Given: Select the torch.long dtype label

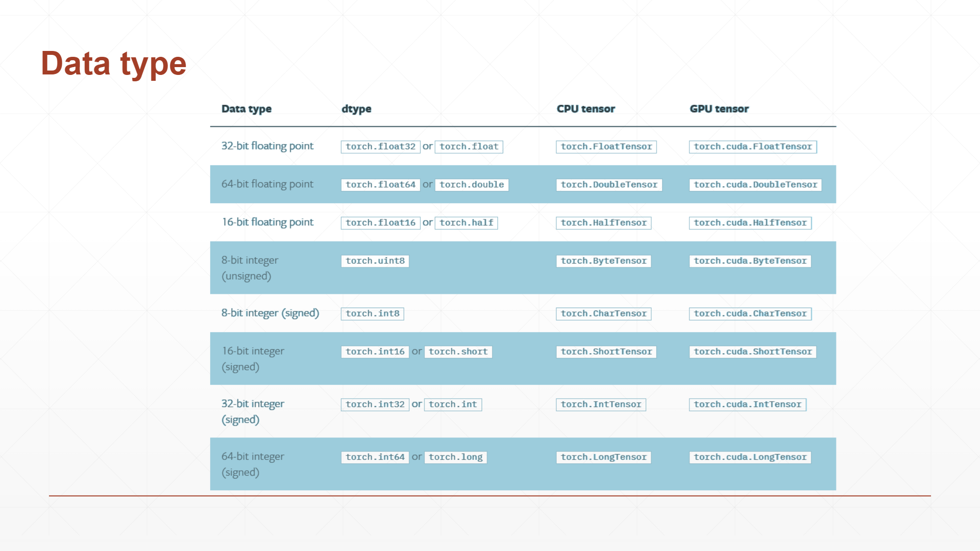Looking at the screenshot, I should pyautogui.click(x=455, y=457).
